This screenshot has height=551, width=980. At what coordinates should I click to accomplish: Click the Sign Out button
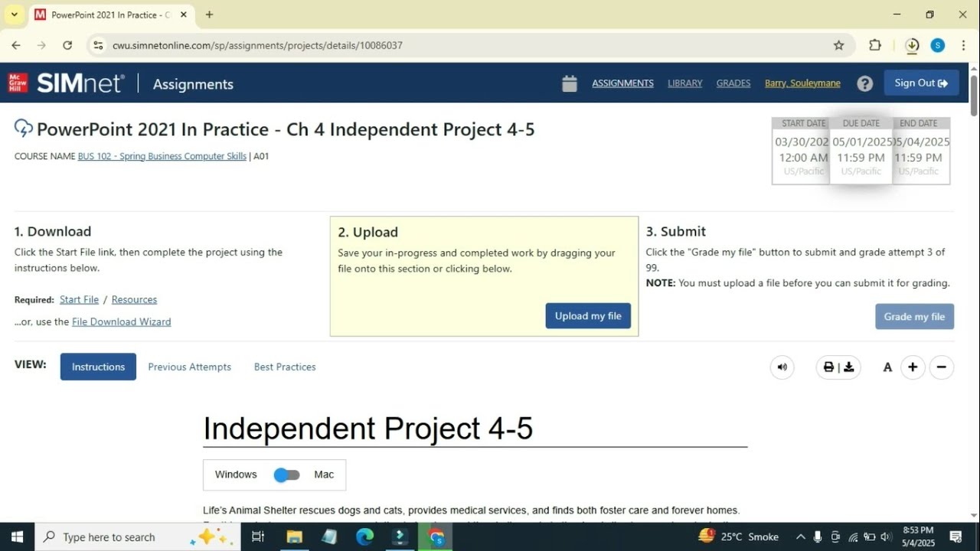[x=921, y=83]
